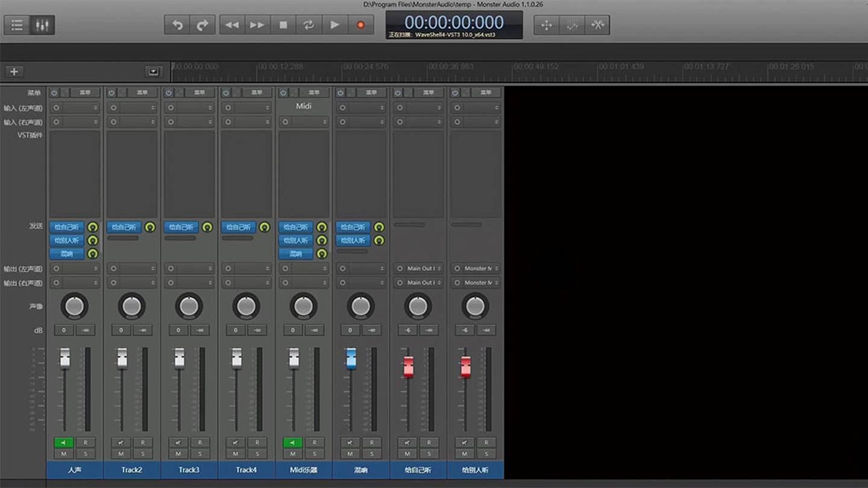Open the 菜单 button of the Track4 channel
The height and width of the screenshot is (488, 868).
[x=257, y=92]
